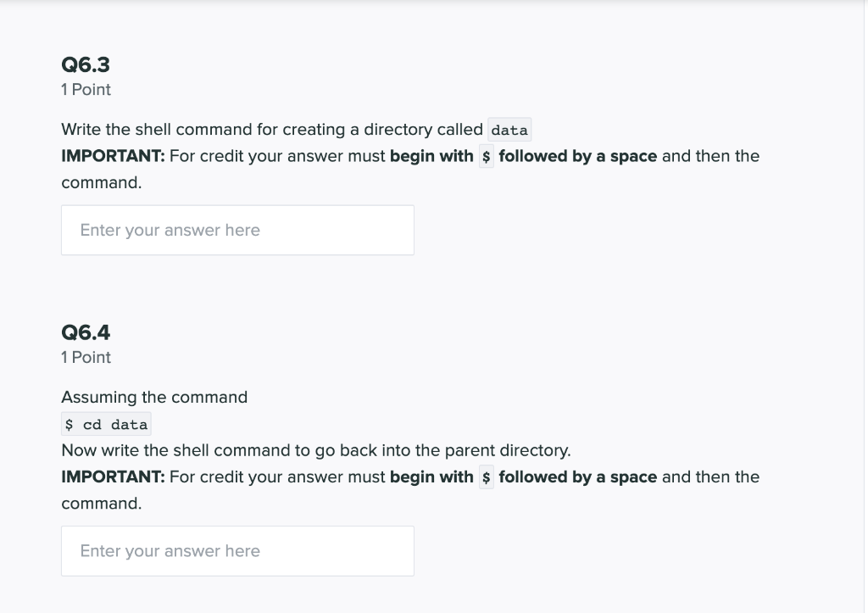
Task: Click bold "begin with" text in Q6.4
Action: coord(431,476)
